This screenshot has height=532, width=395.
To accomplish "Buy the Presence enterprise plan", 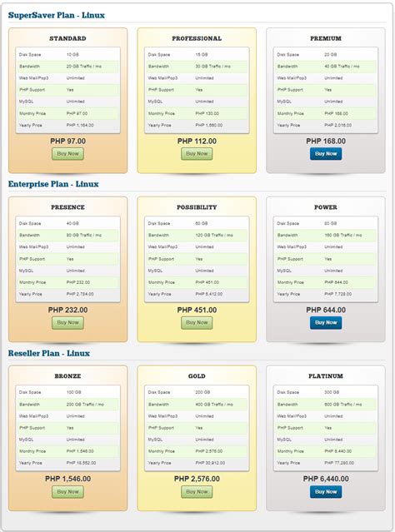I will 68,323.
